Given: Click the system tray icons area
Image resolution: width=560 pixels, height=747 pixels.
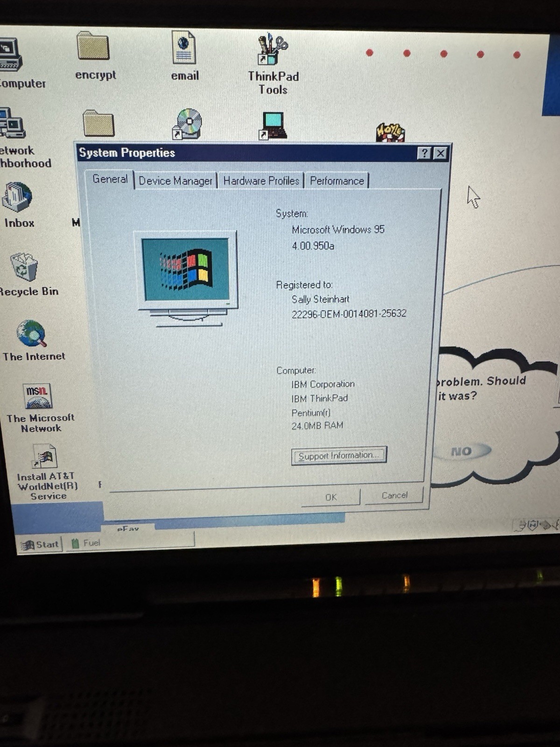Looking at the screenshot, I should coord(536,525).
